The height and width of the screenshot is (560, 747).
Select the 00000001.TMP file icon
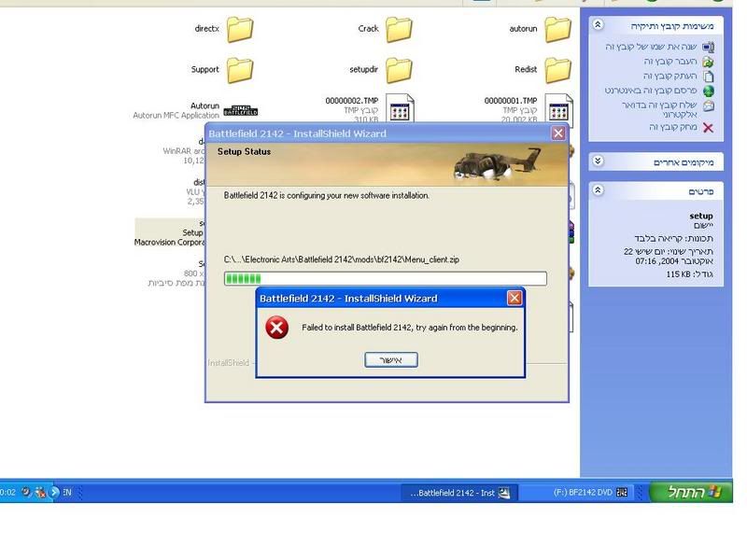coord(558,107)
